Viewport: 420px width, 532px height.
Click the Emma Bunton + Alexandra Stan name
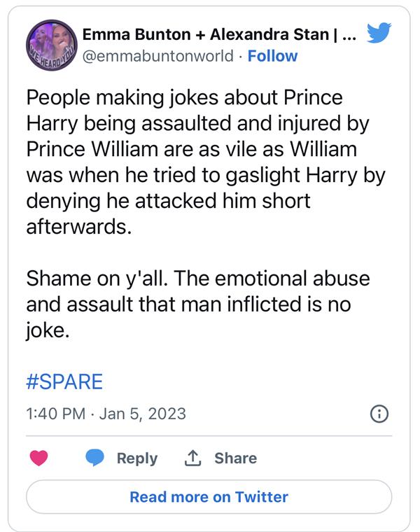[211, 34]
